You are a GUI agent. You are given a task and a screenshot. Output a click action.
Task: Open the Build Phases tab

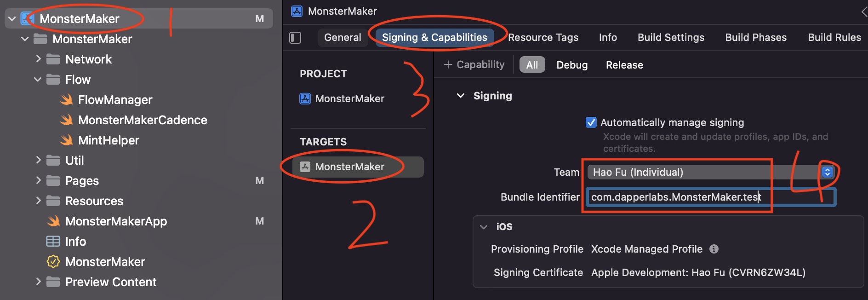coord(755,37)
